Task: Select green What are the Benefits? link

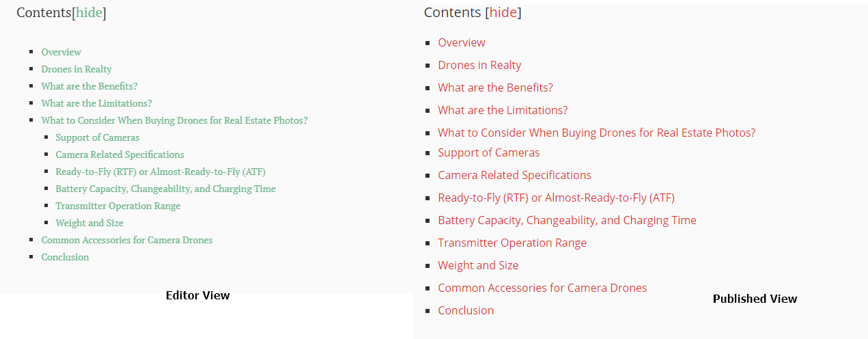Action: tap(89, 86)
